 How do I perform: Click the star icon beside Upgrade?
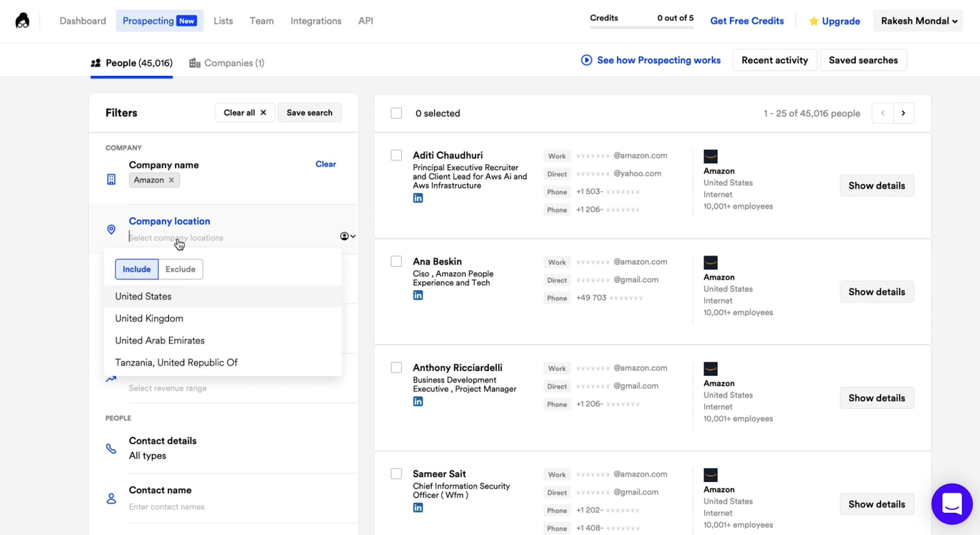point(813,21)
